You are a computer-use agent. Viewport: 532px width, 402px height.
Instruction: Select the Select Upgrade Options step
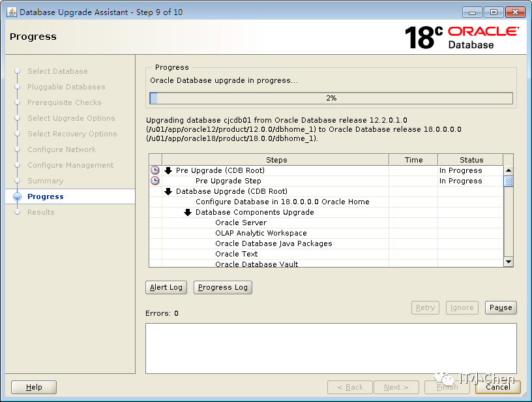coord(71,118)
